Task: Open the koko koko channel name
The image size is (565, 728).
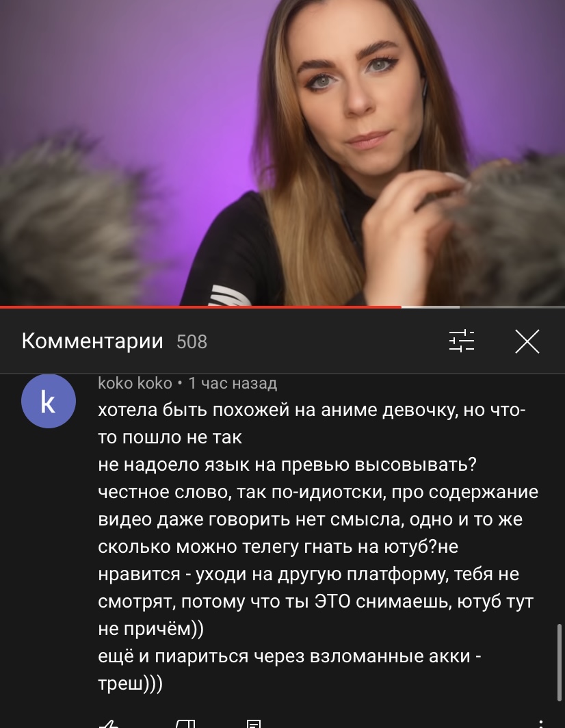Action: point(135,383)
